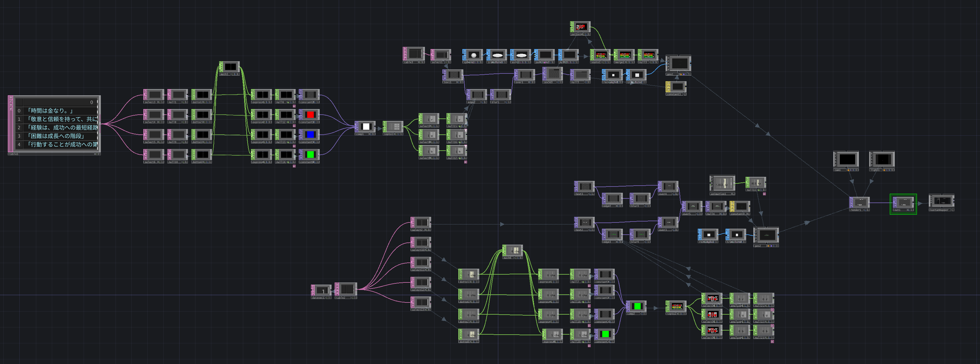Toggle the orange render flag on light1
Viewport: 980px width, 364px height.
pyautogui.click(x=884, y=170)
